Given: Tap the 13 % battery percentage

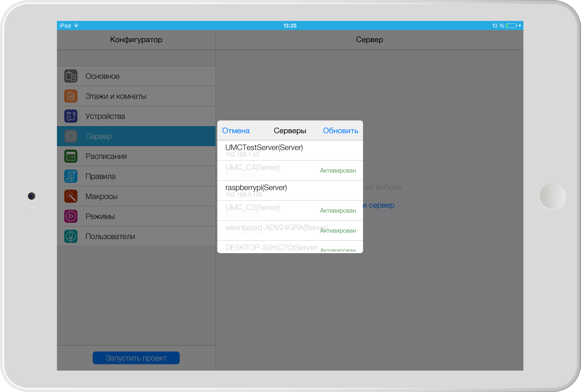Looking at the screenshot, I should (498, 25).
